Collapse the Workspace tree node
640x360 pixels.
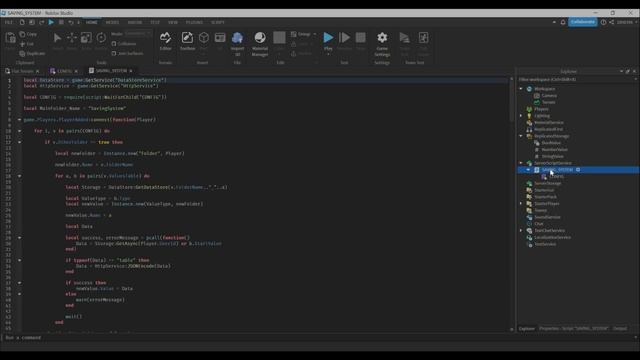point(521,89)
